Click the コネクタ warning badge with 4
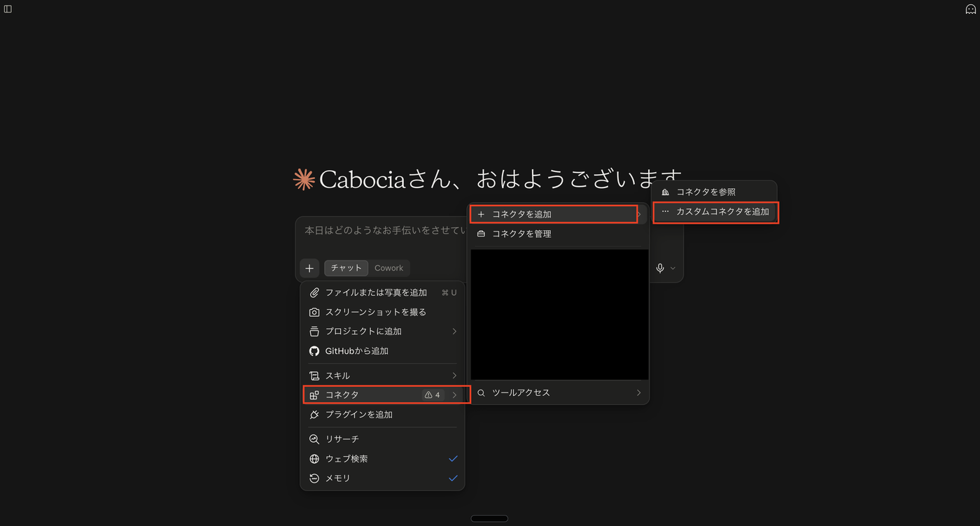 click(433, 395)
